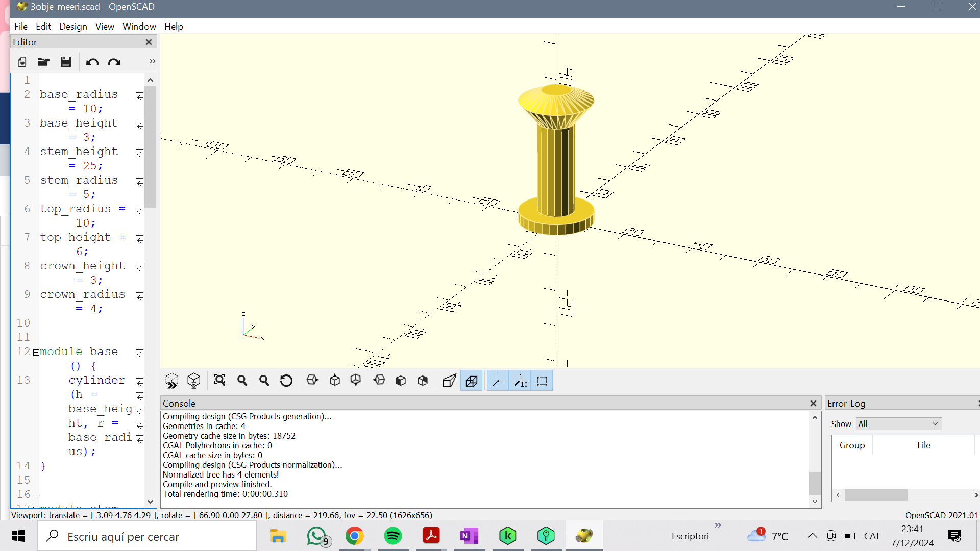Viewport: 980px width, 551px height.
Task: Switch to Top view
Action: tap(335, 381)
